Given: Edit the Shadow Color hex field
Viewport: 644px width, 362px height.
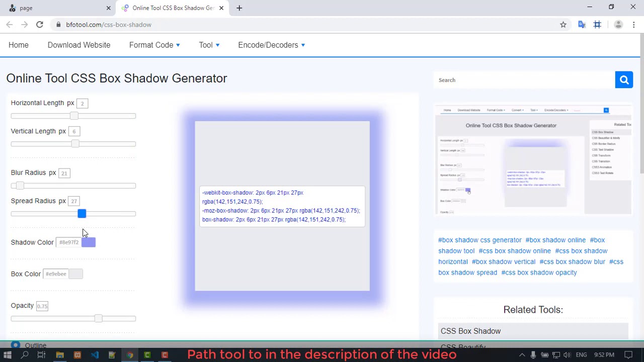Looking at the screenshot, I should click(x=69, y=242).
